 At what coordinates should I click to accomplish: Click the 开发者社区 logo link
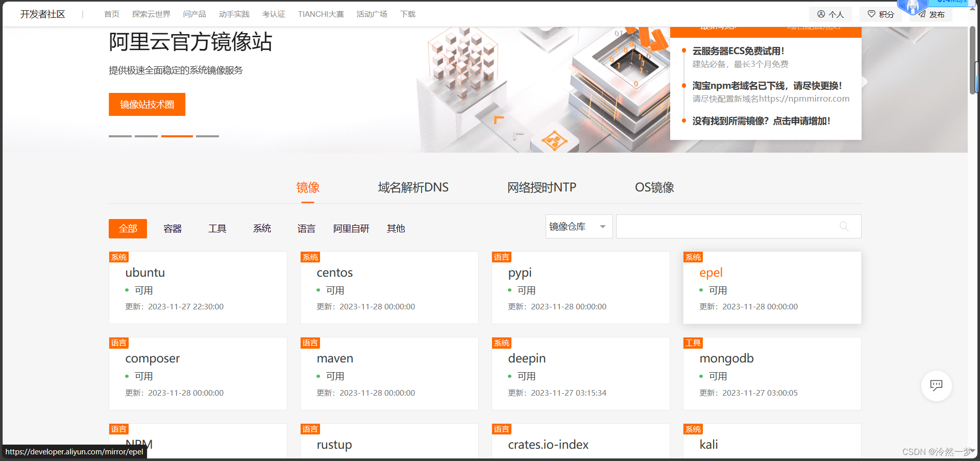(43, 14)
